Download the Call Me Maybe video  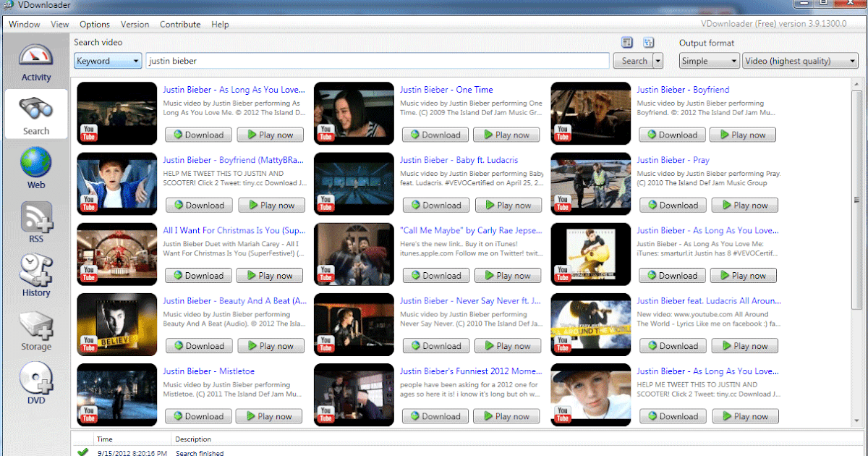[x=435, y=275]
